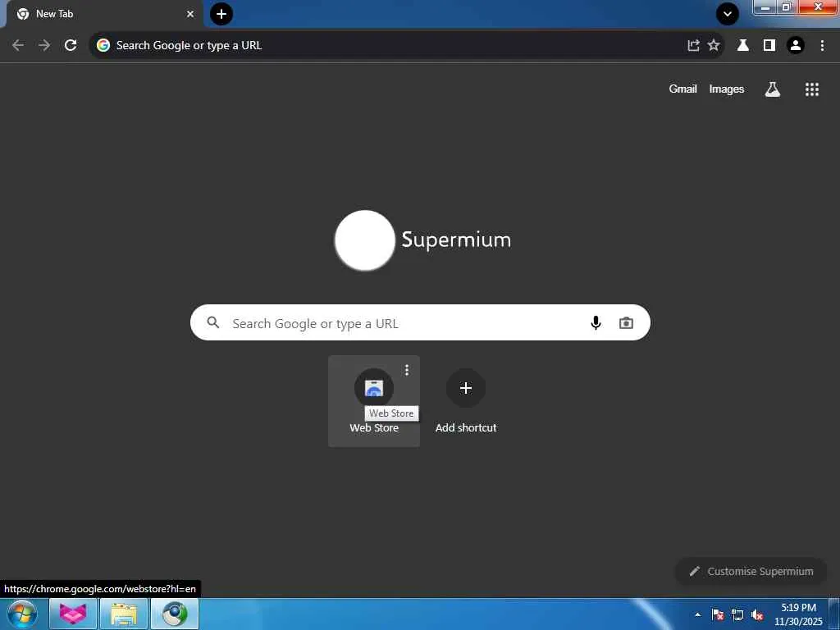
Task: Open the Web Store shortcut
Action: [374, 400]
